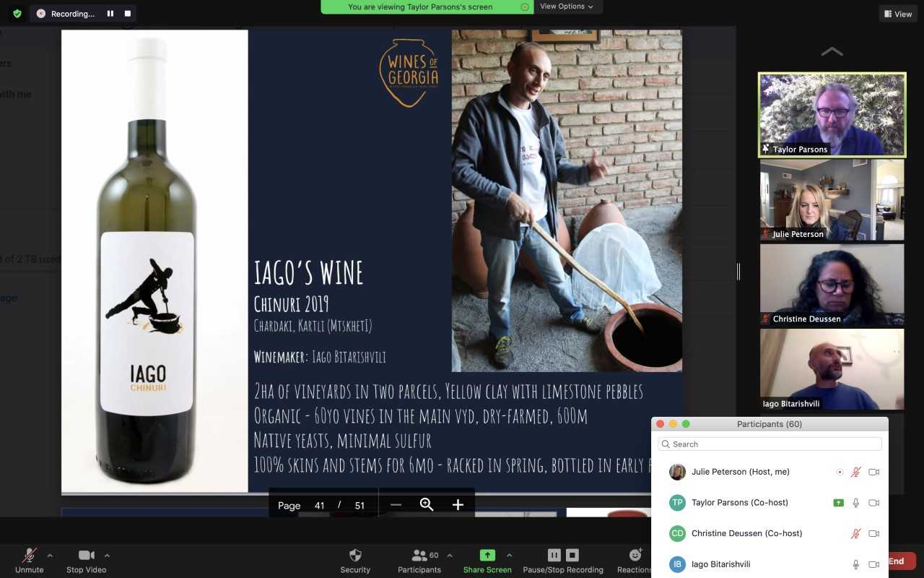This screenshot has width=924, height=578.
Task: Open the Participants panel icon
Action: pyautogui.click(x=419, y=556)
